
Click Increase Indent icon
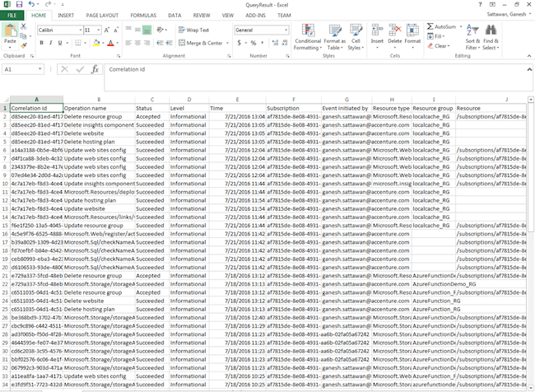[x=170, y=43]
